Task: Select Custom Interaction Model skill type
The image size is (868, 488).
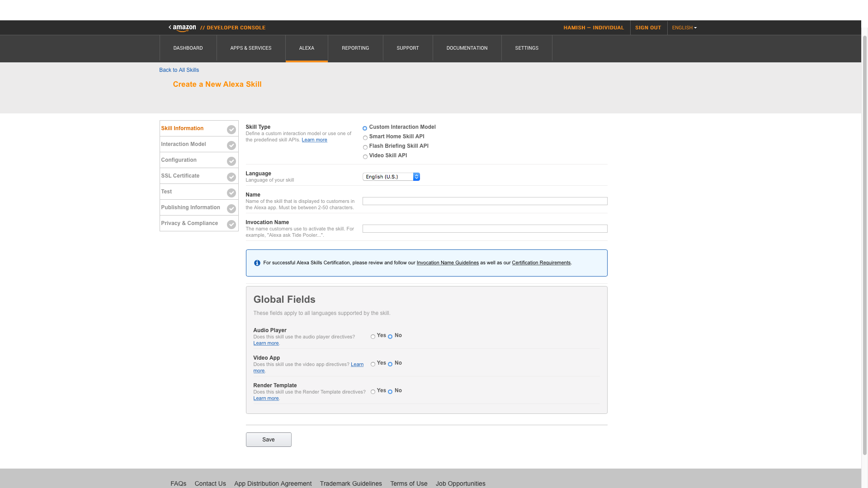Action: click(365, 128)
